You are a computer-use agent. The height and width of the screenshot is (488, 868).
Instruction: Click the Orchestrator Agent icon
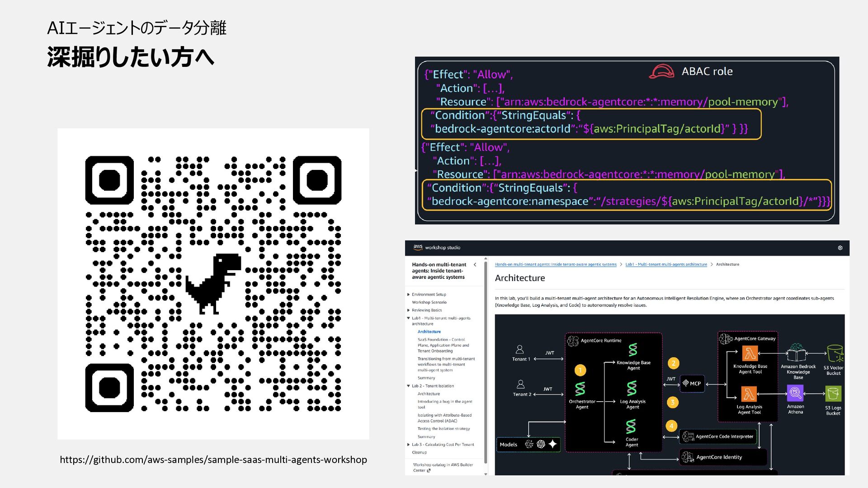coord(580,389)
